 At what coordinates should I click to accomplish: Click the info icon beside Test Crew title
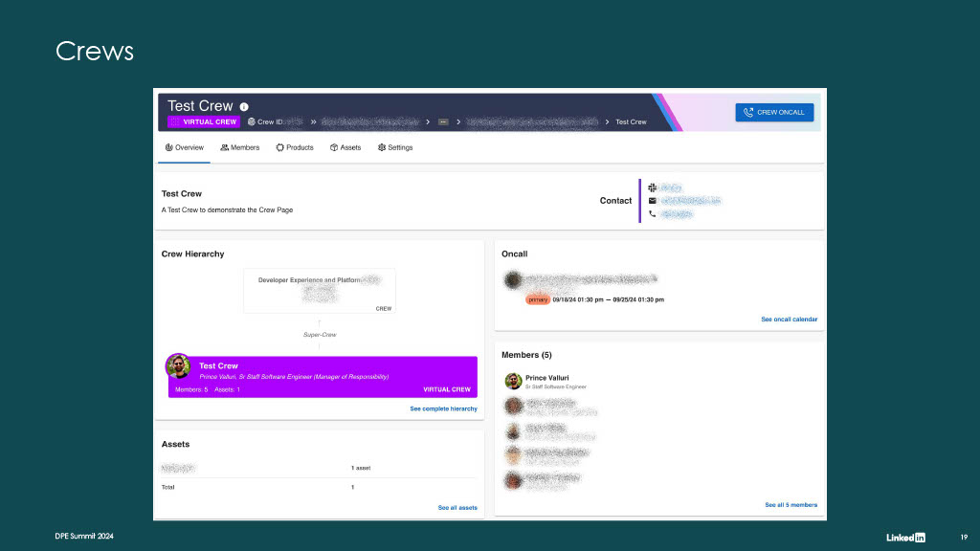coord(244,107)
